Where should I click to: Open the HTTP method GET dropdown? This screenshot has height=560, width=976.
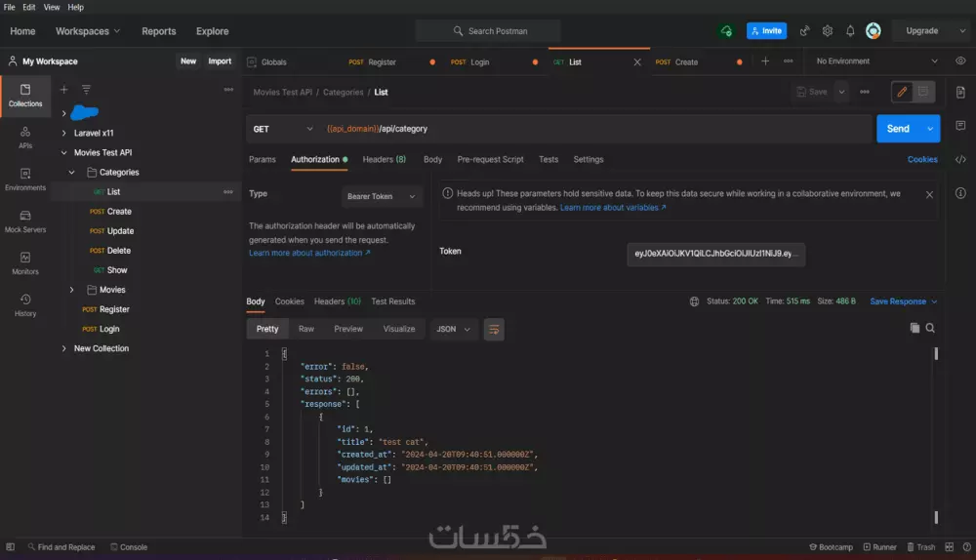pyautogui.click(x=282, y=129)
